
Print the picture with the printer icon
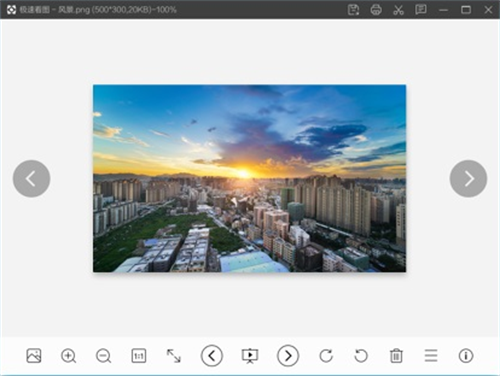click(x=376, y=10)
